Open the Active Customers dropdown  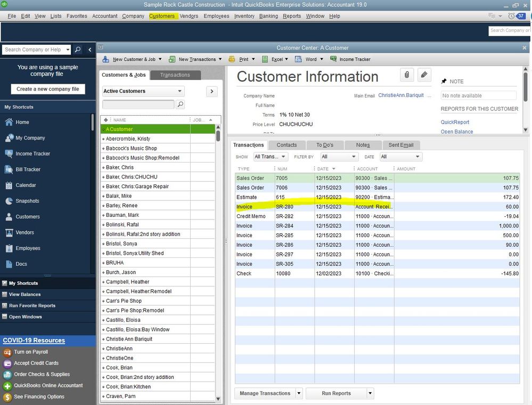pyautogui.click(x=143, y=91)
